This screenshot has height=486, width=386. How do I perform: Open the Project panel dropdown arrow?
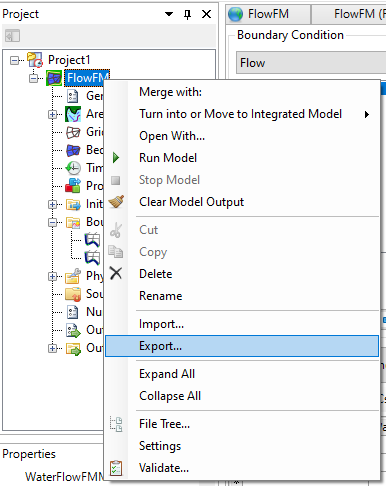click(169, 14)
